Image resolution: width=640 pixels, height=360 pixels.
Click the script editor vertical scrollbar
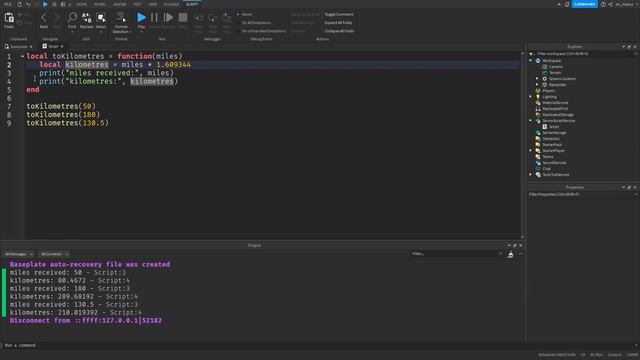tap(522, 145)
